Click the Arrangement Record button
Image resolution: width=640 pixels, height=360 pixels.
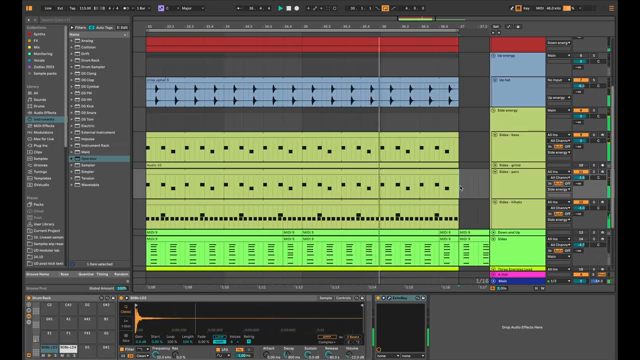[297, 8]
